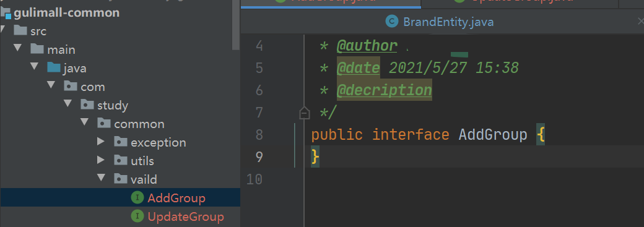Open UpdateGroup from the project tree

click(186, 216)
